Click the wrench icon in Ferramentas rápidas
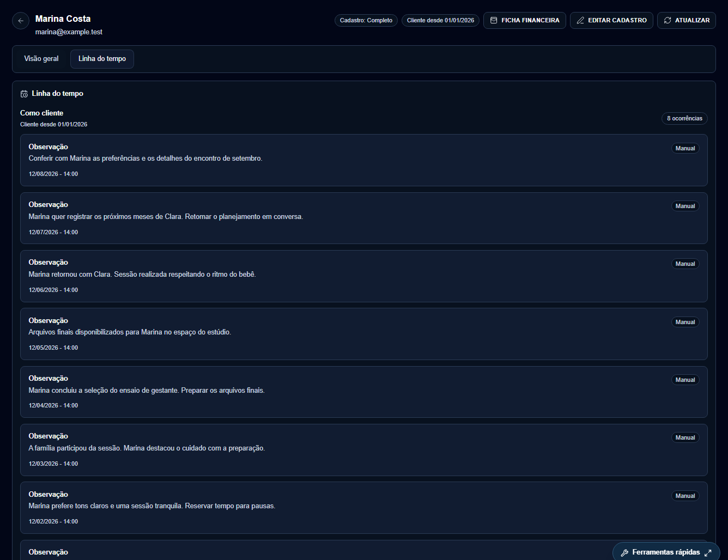The height and width of the screenshot is (560, 728). [x=624, y=552]
